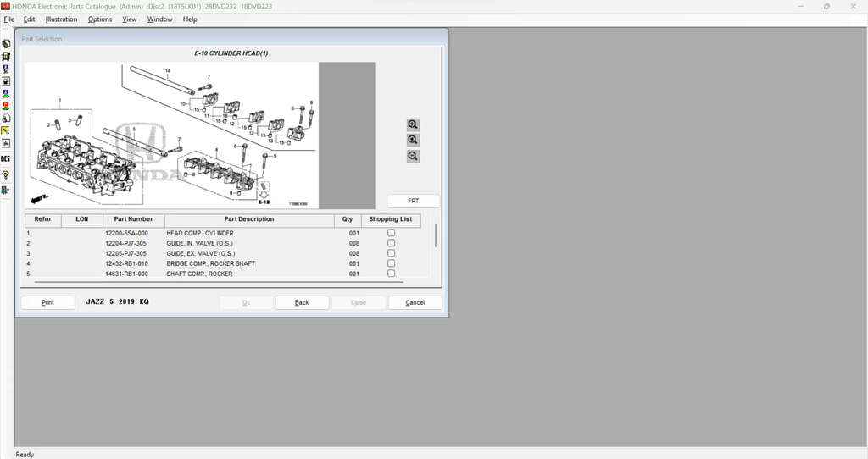
Task: Click the cylinder head exploded diagram image
Action: click(x=171, y=135)
